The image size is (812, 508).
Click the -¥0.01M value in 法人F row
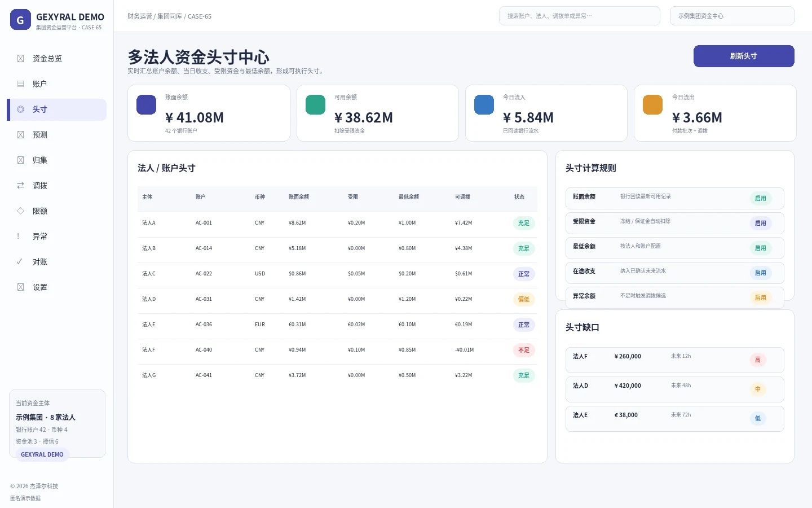(465, 350)
